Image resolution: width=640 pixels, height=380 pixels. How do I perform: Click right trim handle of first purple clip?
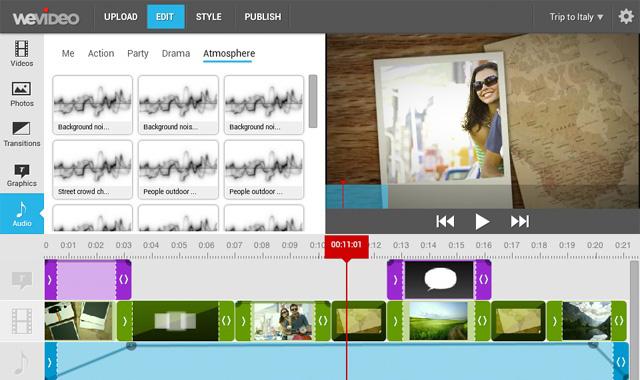point(124,280)
